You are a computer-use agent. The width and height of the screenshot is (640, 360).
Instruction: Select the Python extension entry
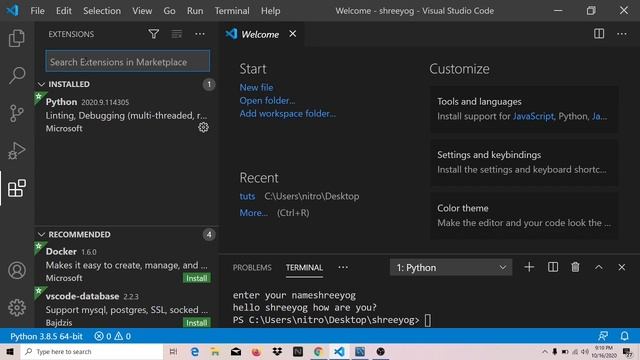(x=127, y=114)
